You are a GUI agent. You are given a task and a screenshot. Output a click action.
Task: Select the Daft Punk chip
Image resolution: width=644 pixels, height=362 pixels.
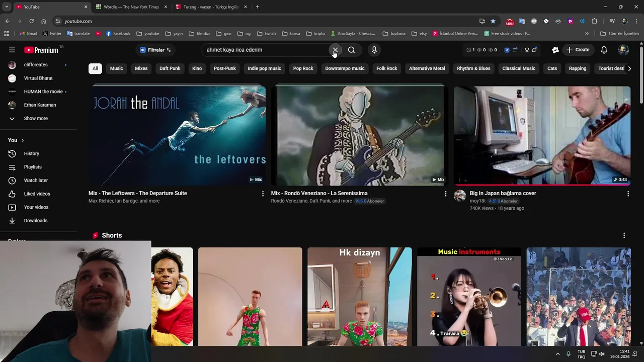170,68
